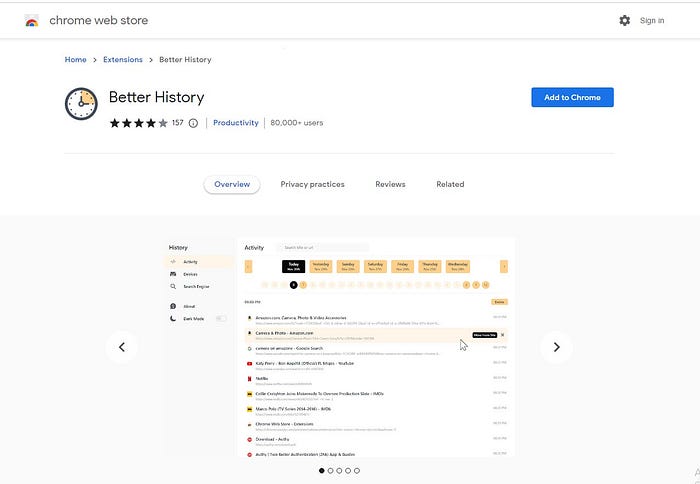Select the fourth carousel indicator dot
Viewport: 700px width, 484px height.
(348, 471)
